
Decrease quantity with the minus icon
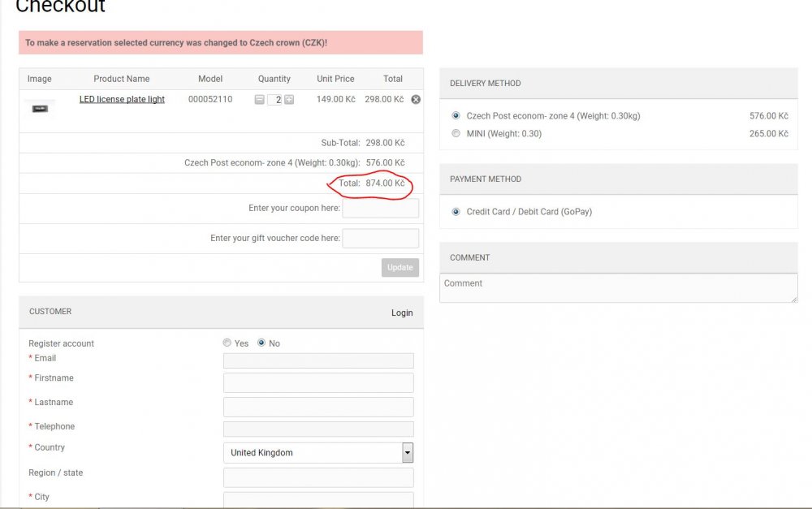point(260,99)
